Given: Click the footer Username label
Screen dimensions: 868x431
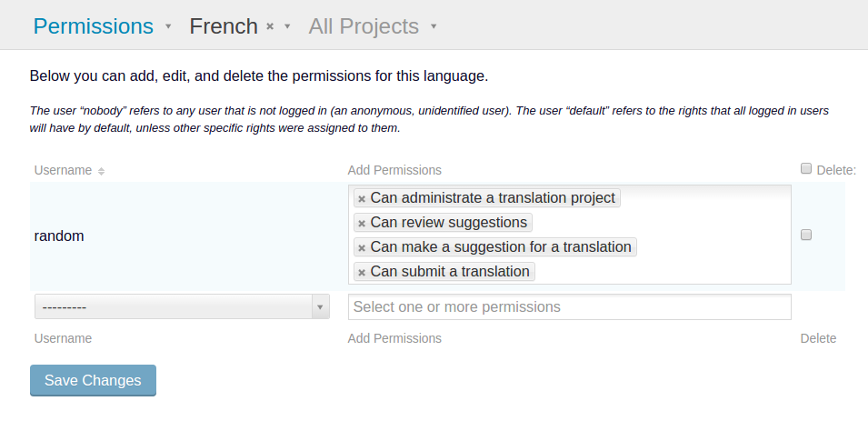Looking at the screenshot, I should (63, 338).
